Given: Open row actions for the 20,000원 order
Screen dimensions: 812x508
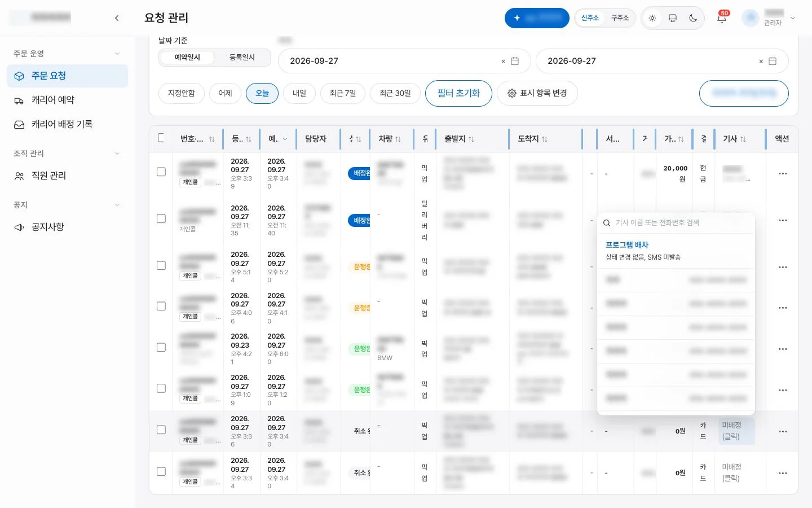Looking at the screenshot, I should [x=783, y=174].
